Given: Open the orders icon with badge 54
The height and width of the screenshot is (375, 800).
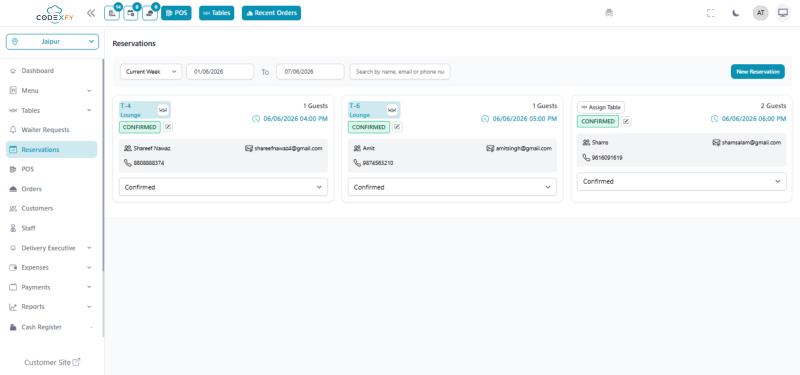Looking at the screenshot, I should 112,13.
